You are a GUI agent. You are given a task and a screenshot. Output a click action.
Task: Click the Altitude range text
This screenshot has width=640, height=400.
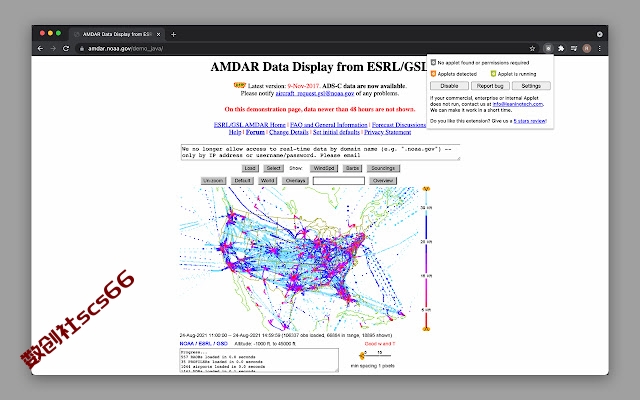tap(265, 344)
